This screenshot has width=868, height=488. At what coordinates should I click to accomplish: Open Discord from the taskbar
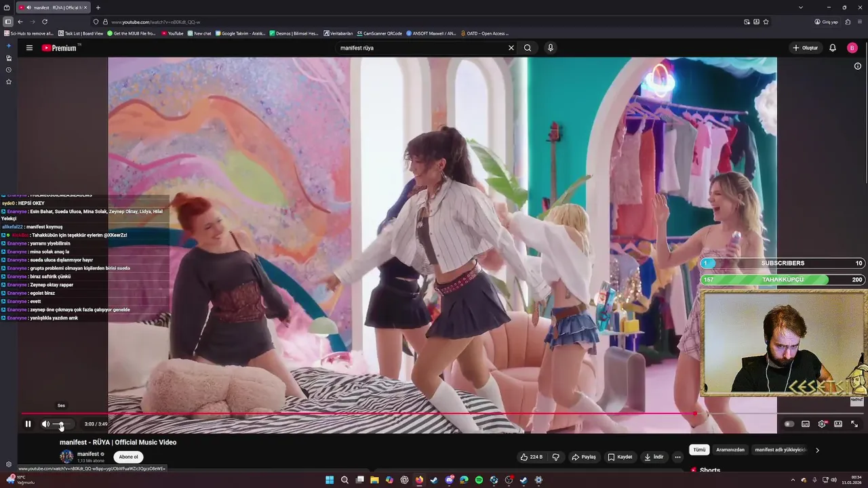point(449,480)
